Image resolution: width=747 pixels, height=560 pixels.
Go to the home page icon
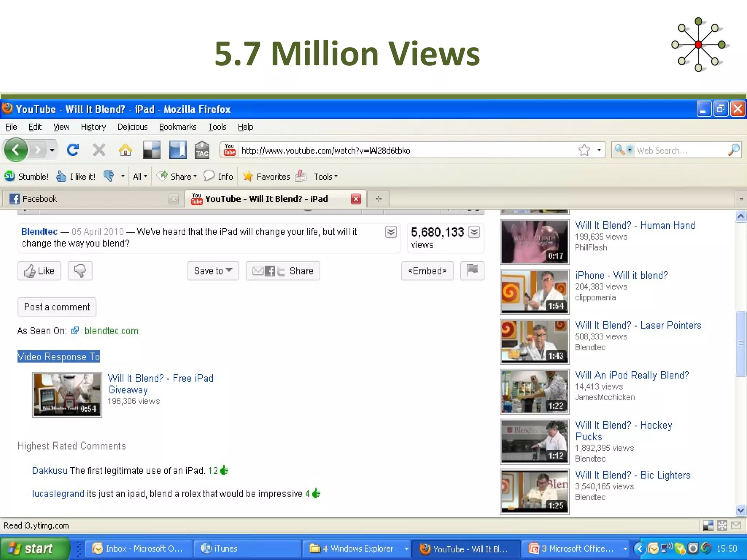coord(125,150)
